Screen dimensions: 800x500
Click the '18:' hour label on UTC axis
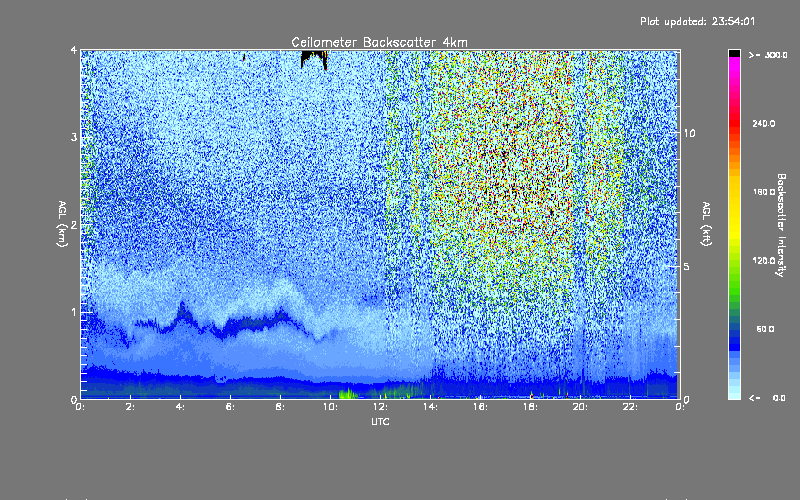(x=531, y=407)
